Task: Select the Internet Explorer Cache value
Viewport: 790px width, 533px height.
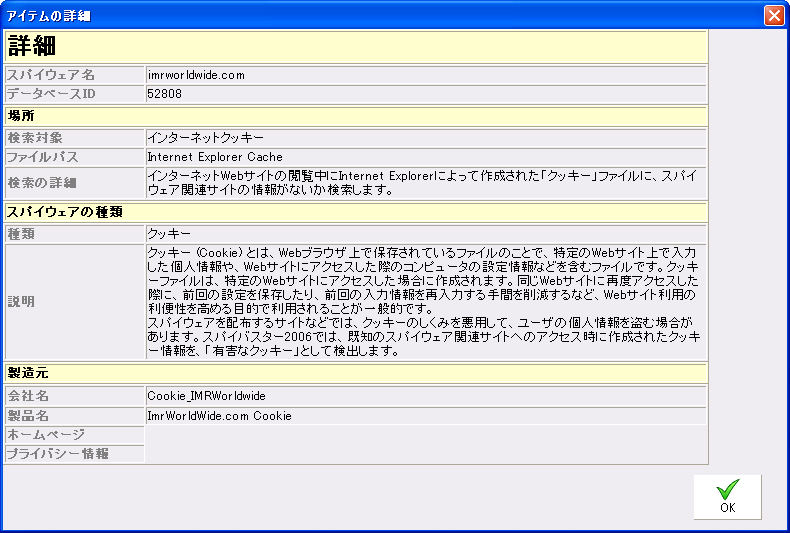Action: tap(215, 157)
